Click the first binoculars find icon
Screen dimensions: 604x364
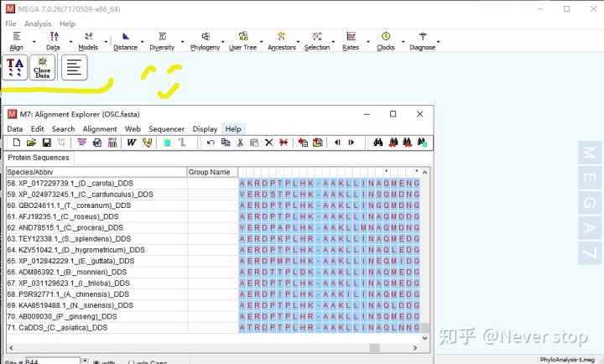(377, 143)
